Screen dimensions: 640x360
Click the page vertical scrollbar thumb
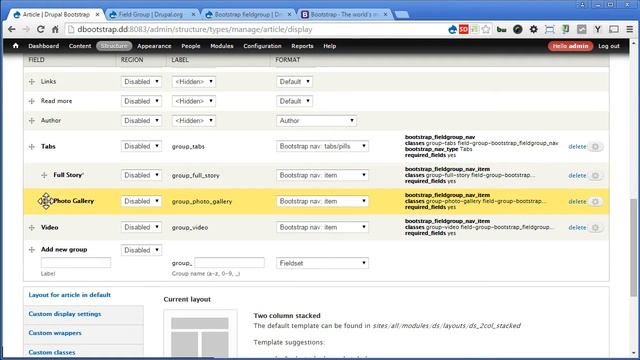click(x=633, y=247)
